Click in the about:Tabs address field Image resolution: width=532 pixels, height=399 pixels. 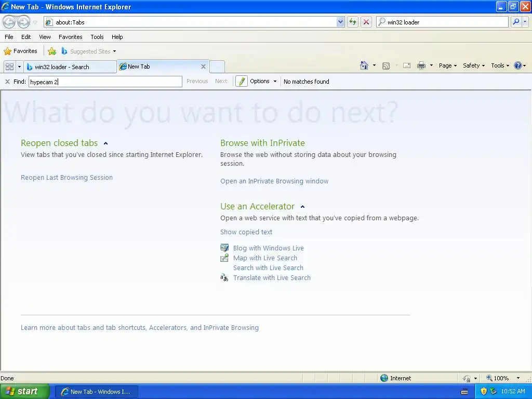tap(195, 22)
